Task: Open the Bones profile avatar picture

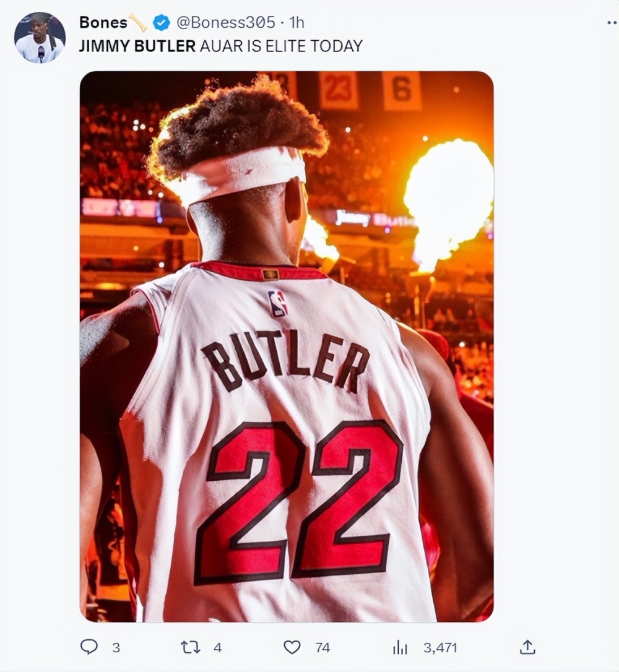Action: click(40, 38)
